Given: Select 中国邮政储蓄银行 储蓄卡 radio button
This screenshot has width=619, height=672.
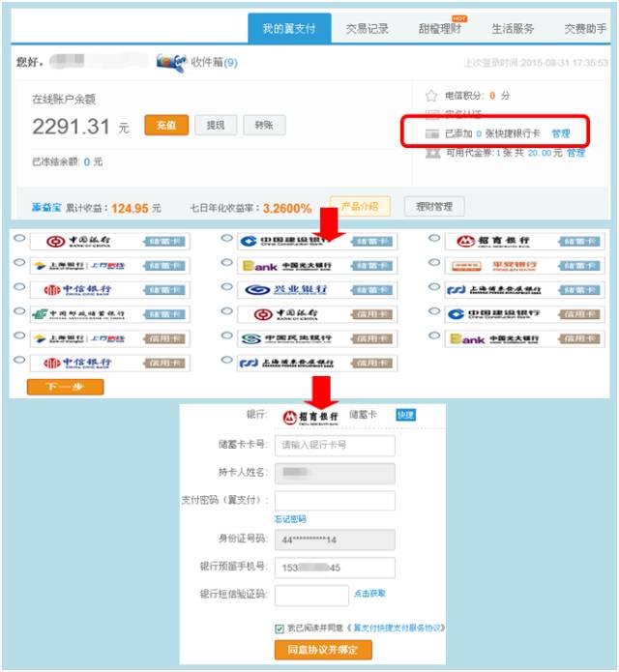Looking at the screenshot, I should pos(19,311).
